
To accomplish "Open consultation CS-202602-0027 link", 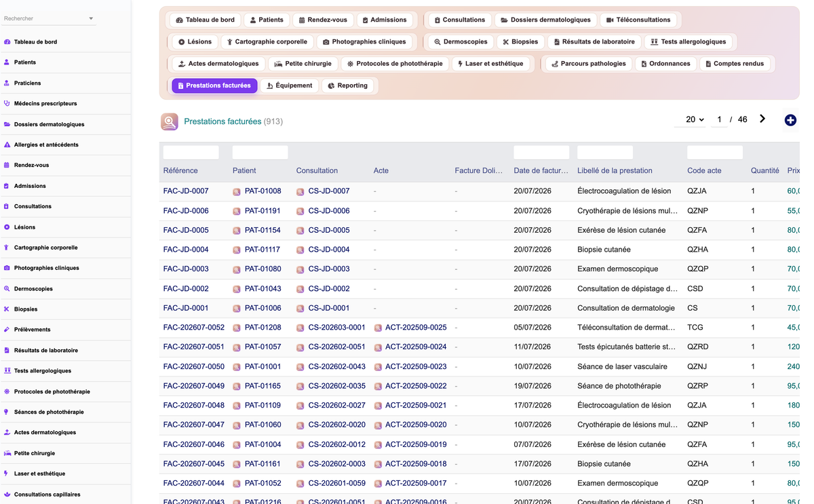I will point(336,406).
